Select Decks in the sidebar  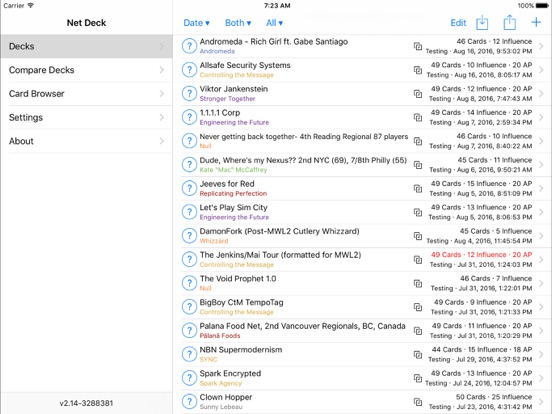(87, 46)
